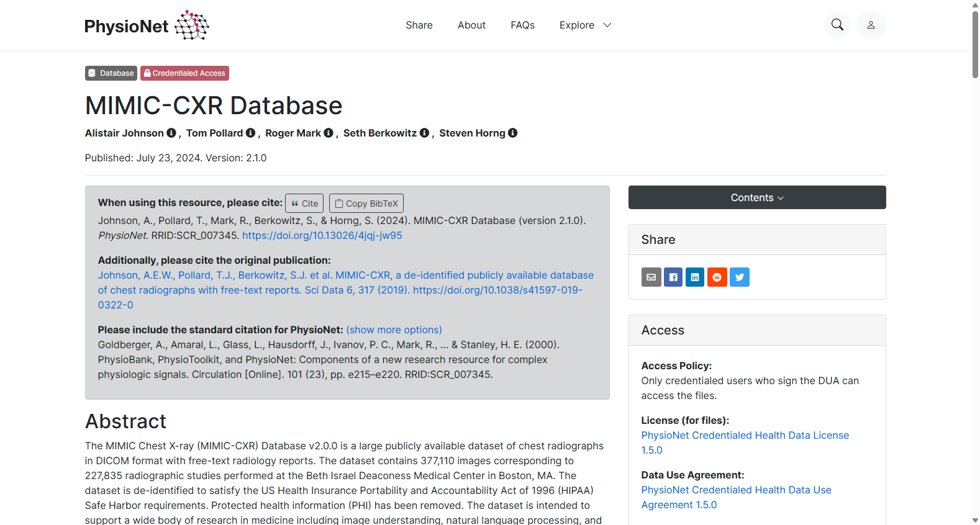This screenshot has height=525, width=980.
Task: Share on Reddit
Action: [x=717, y=277]
